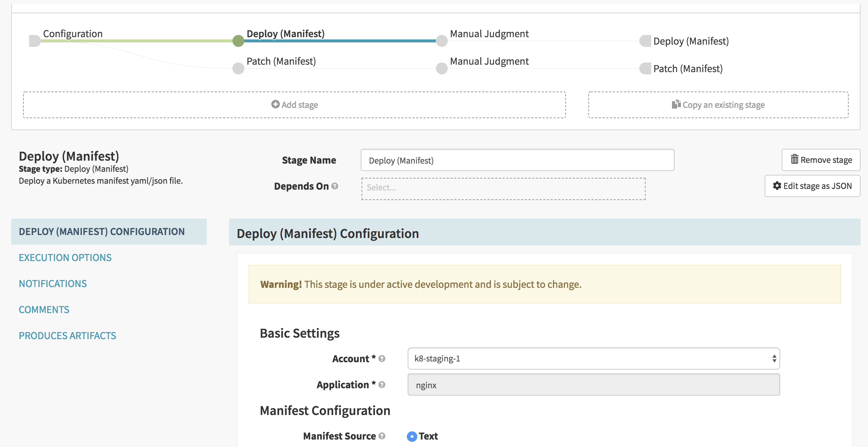This screenshot has width=868, height=447.
Task: Go to Execution Options section
Action: [65, 258]
